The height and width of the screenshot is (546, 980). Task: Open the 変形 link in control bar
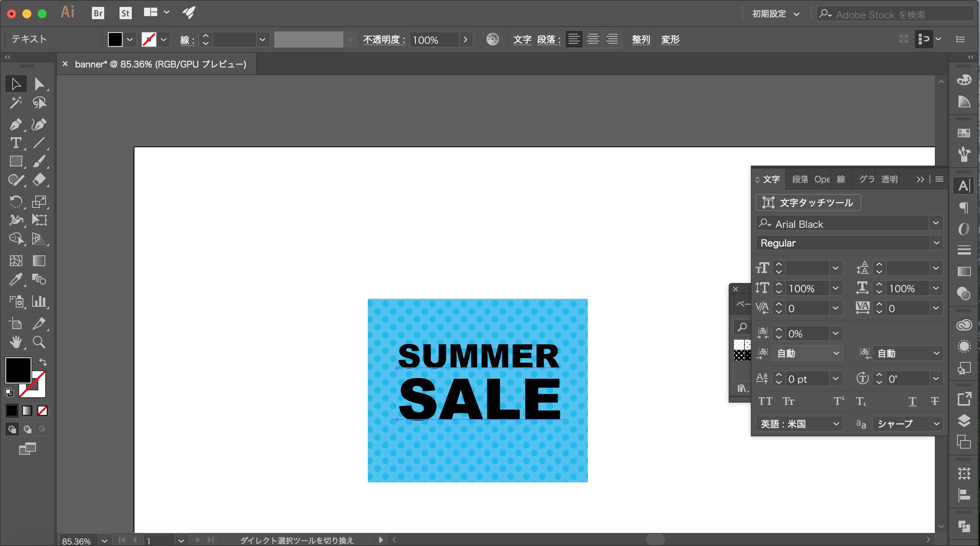click(670, 39)
